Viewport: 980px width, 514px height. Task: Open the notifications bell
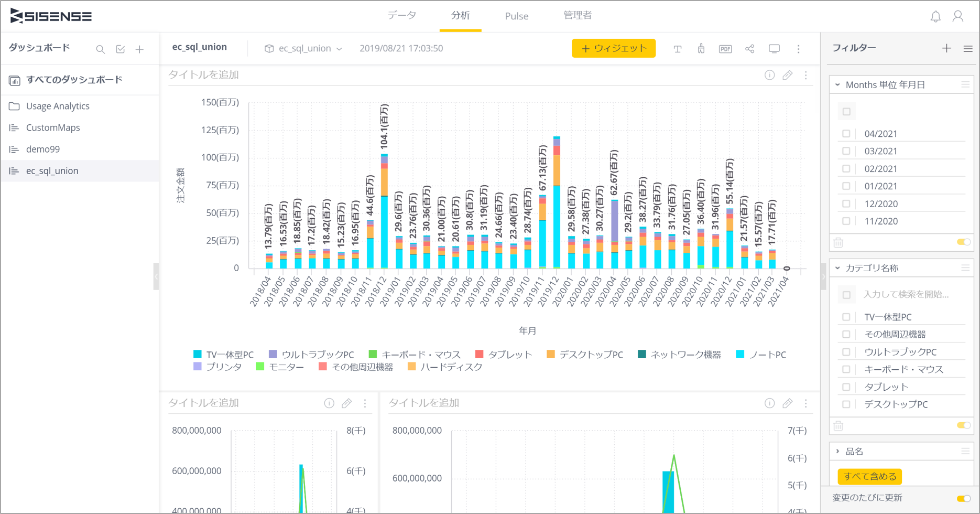pyautogui.click(x=935, y=17)
